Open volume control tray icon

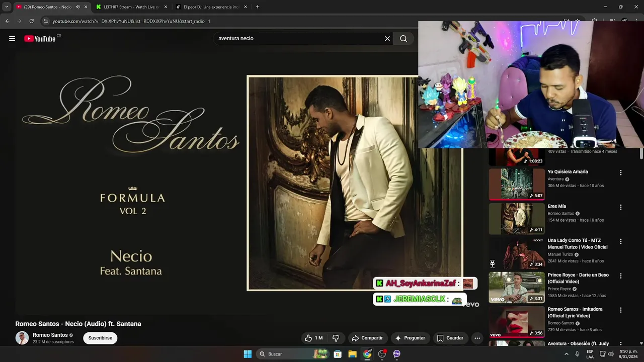tap(610, 354)
